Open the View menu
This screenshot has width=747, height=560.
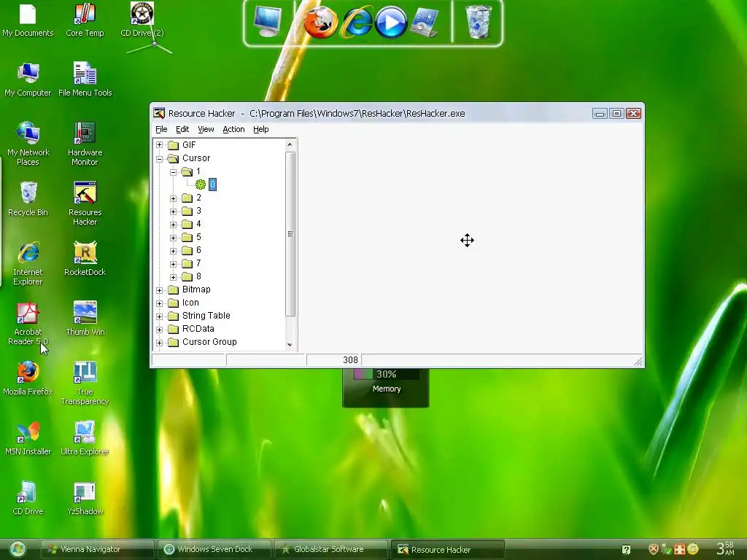(206, 129)
